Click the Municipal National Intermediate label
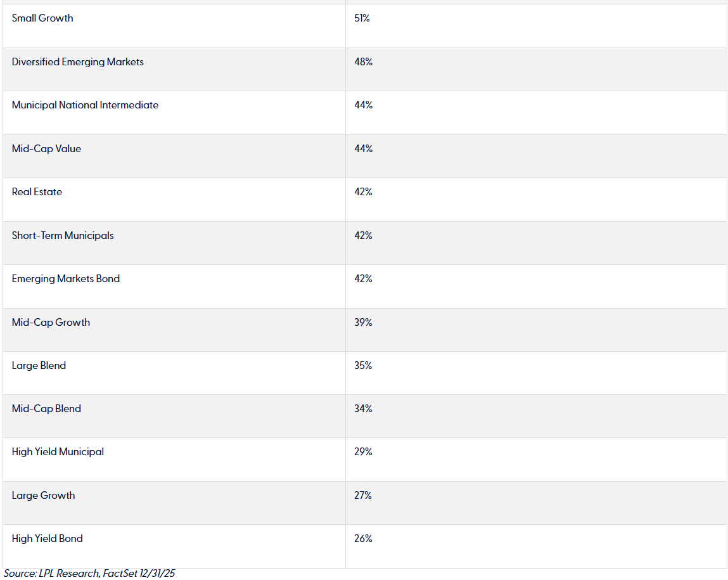 pyautogui.click(x=85, y=105)
